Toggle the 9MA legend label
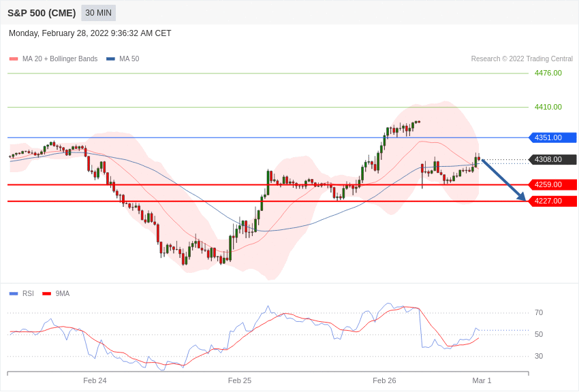This screenshot has height=392, width=579. coord(63,294)
